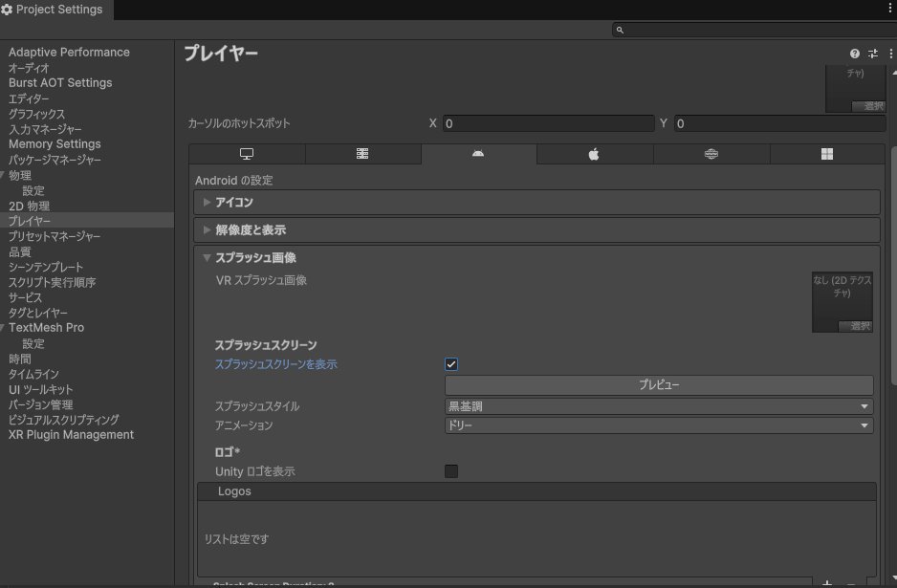Image resolution: width=897 pixels, height=588 pixels.
Task: Enable the Unity ロゴを表示 checkbox
Action: tap(451, 471)
